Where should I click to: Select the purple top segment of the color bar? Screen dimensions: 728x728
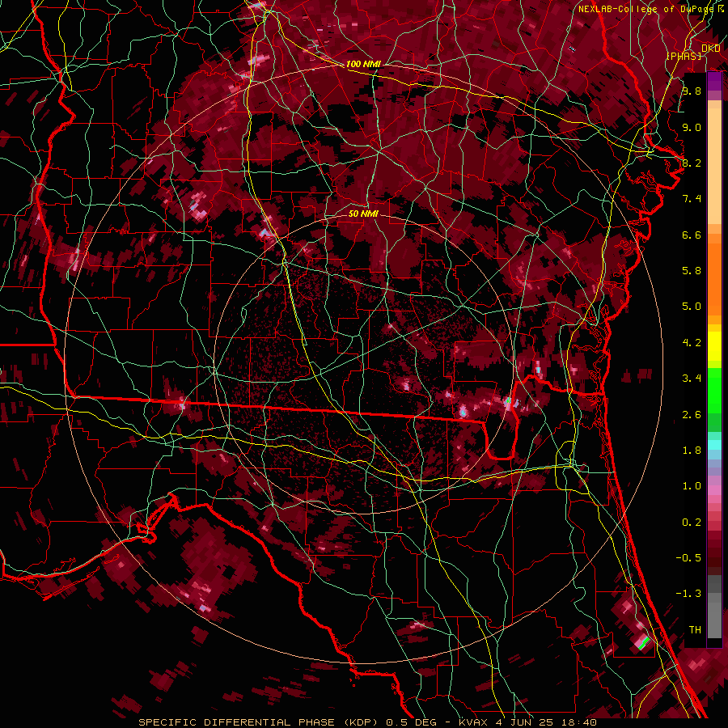tap(714, 81)
